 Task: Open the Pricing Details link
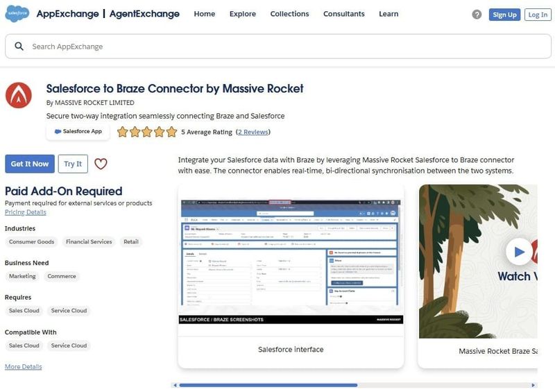(x=26, y=212)
